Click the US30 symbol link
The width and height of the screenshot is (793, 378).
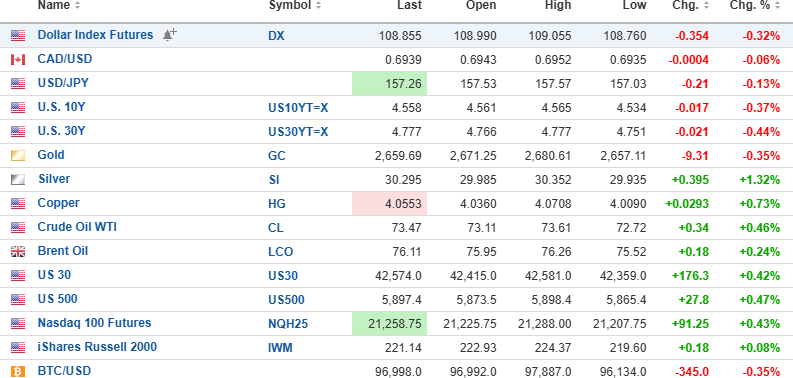283,276
